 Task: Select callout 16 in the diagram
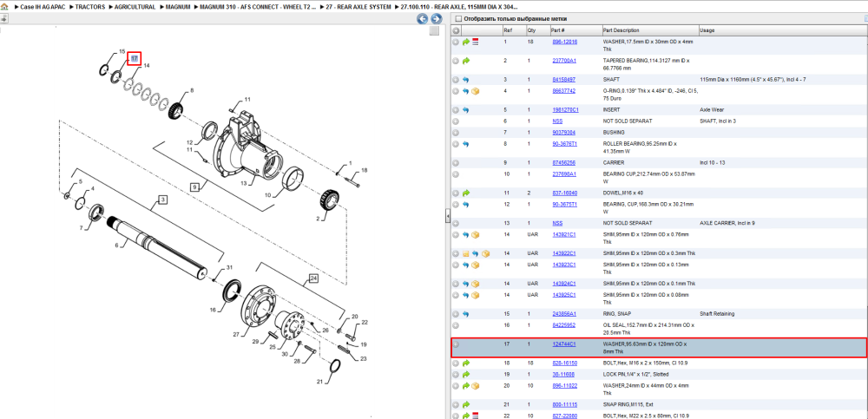(213, 311)
